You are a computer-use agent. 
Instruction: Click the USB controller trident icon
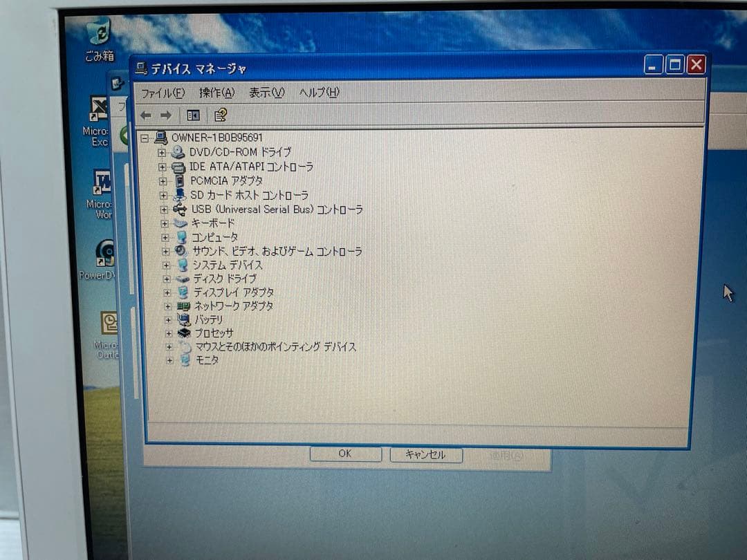pos(180,209)
